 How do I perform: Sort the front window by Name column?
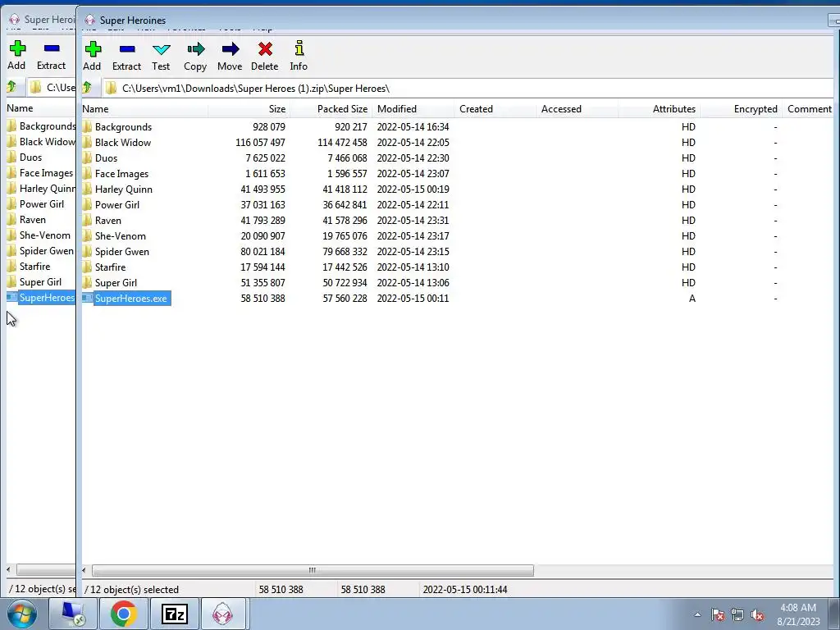coord(144,109)
